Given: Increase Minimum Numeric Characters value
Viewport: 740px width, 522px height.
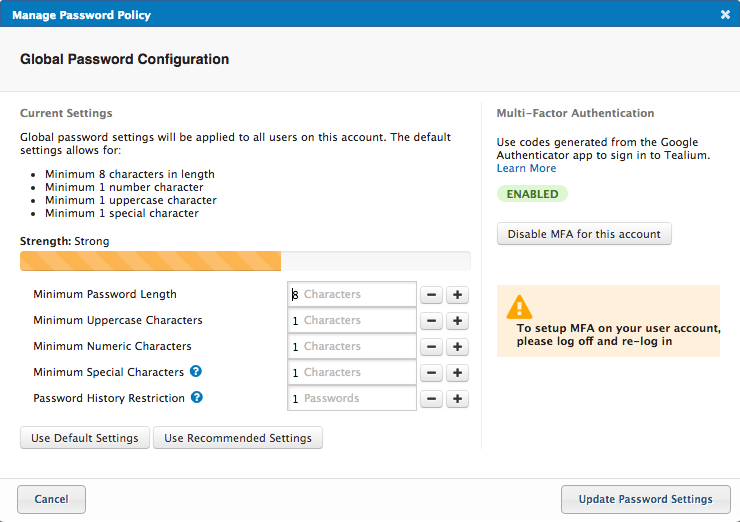Looking at the screenshot, I should click(457, 347).
